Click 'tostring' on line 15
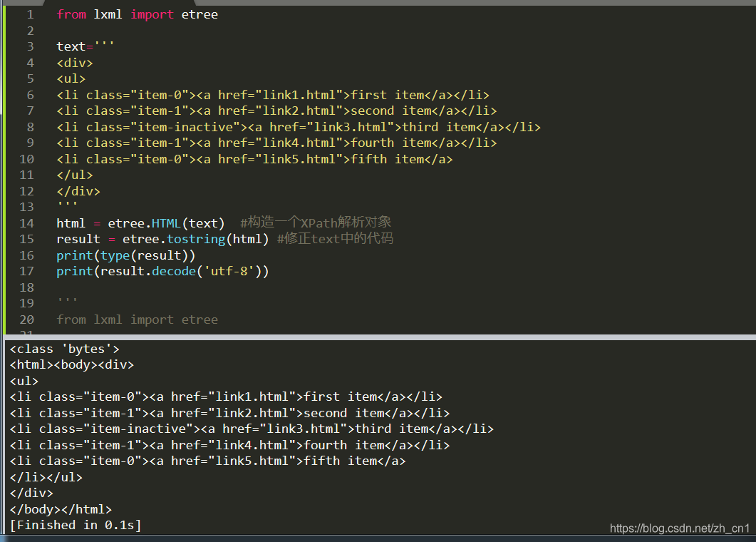The width and height of the screenshot is (756, 542). pos(196,240)
